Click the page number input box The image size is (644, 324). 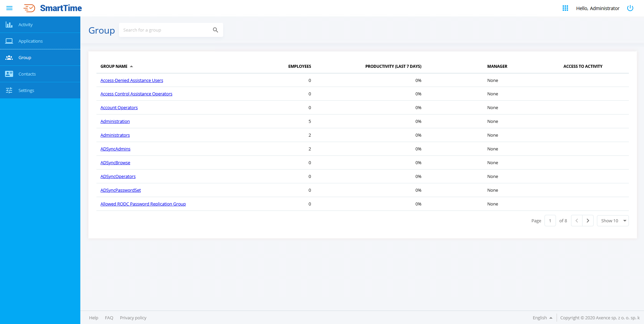(550, 221)
